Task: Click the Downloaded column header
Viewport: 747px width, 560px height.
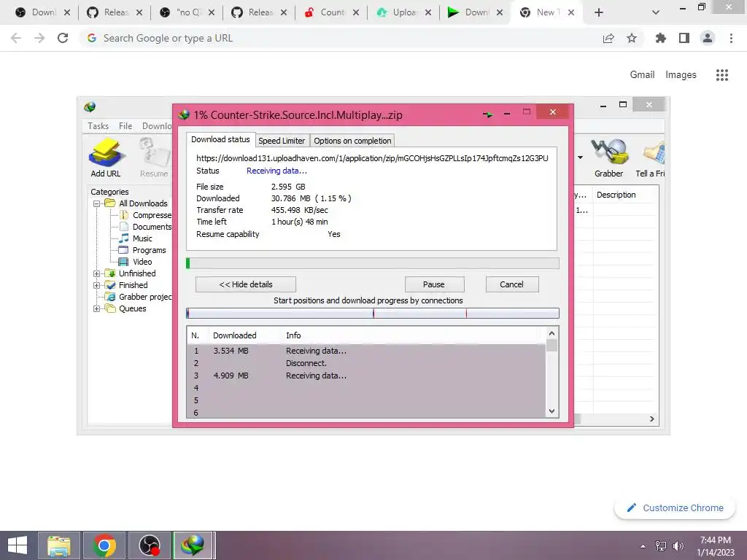Action: [x=235, y=335]
